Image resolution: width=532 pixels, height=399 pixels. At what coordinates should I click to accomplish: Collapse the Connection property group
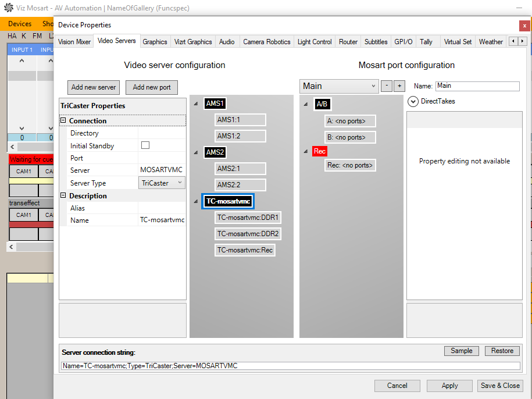[x=63, y=120]
